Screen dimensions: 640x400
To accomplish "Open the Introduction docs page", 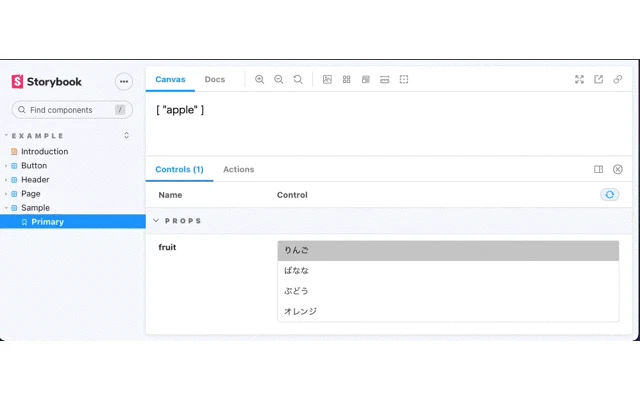I will [x=44, y=151].
